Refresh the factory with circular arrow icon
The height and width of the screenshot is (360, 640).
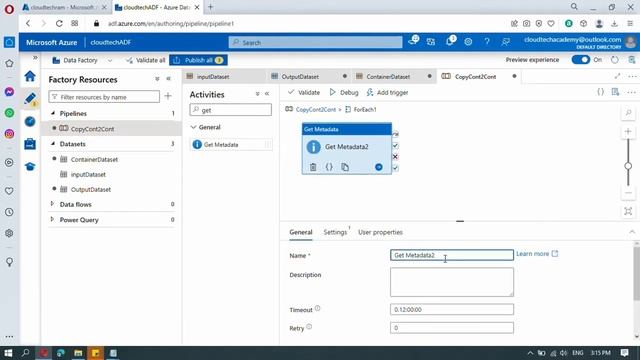(615, 60)
